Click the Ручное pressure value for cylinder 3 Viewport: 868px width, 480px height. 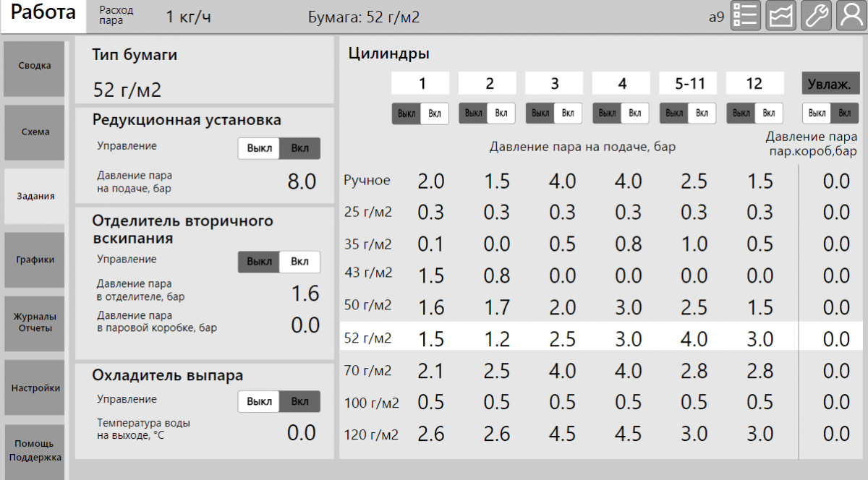pyautogui.click(x=562, y=181)
